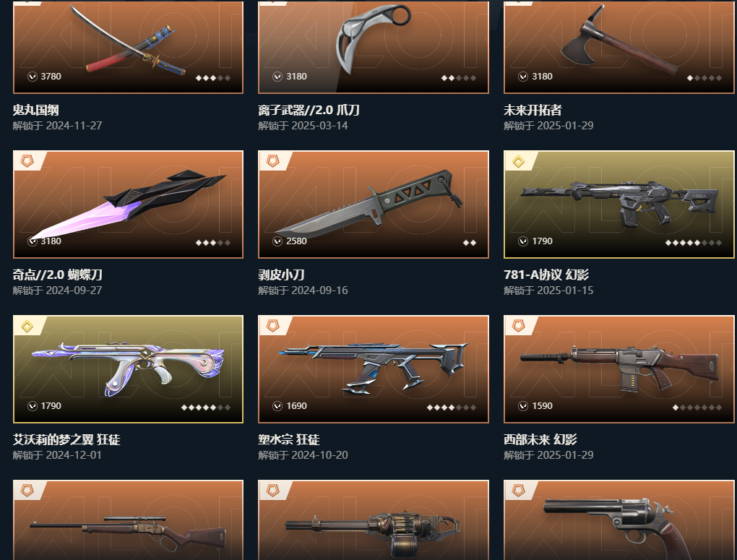Click the tier badge icon on 剥皮小刀 card
Screen dimensions: 737x560
[272, 161]
